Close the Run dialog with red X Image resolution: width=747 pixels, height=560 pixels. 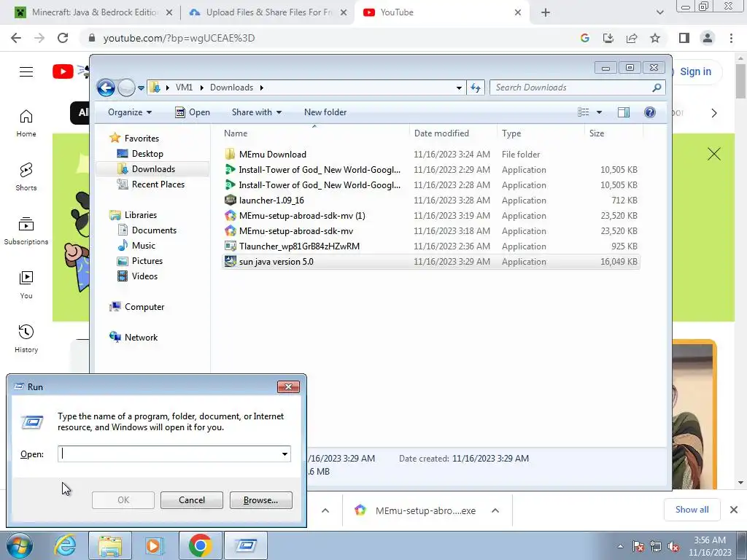[288, 386]
